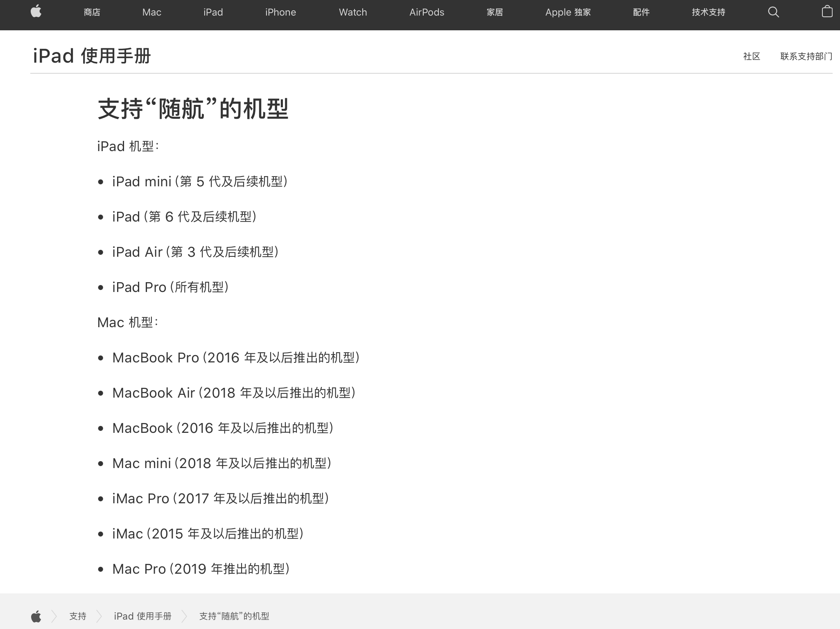The height and width of the screenshot is (629, 840).
Task: Open the iPad navigation item
Action: click(x=213, y=12)
